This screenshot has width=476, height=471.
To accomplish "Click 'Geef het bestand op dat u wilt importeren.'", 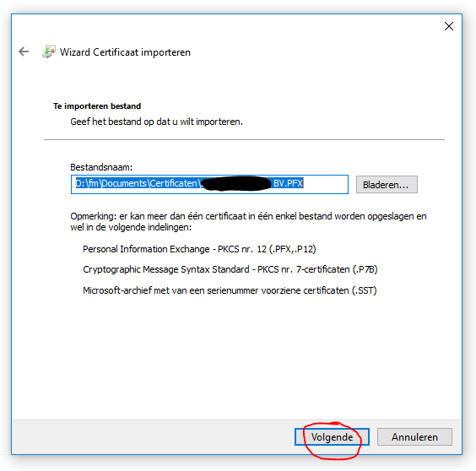I will [x=157, y=122].
